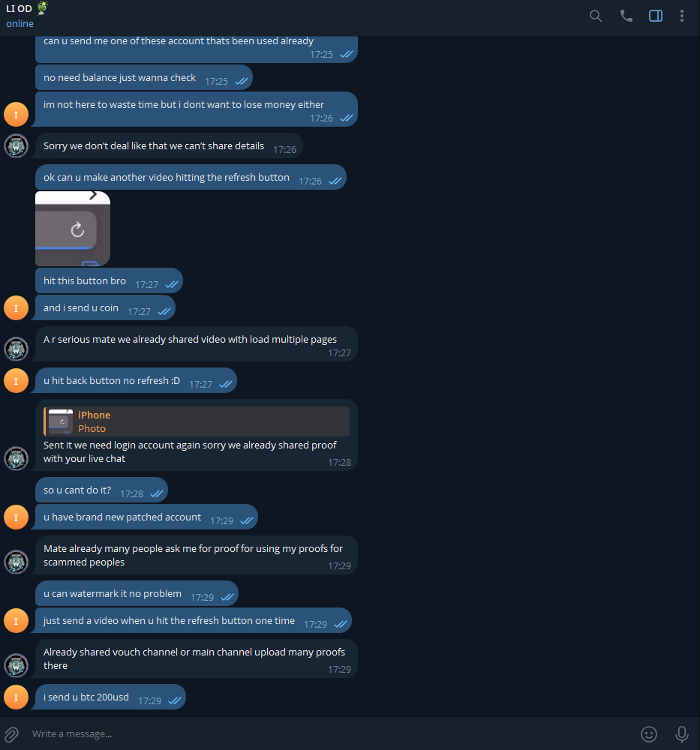
Task: Open LI OD profile from chat header name
Action: (20, 8)
